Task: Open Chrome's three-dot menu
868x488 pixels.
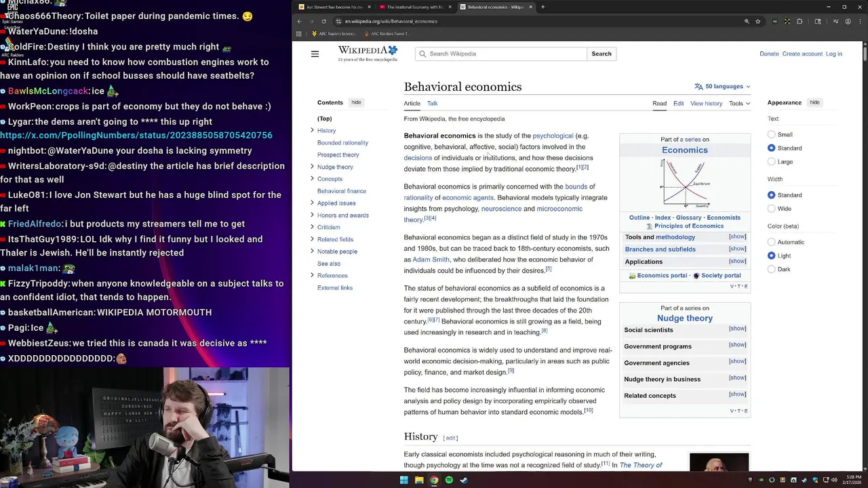Action: (860, 22)
